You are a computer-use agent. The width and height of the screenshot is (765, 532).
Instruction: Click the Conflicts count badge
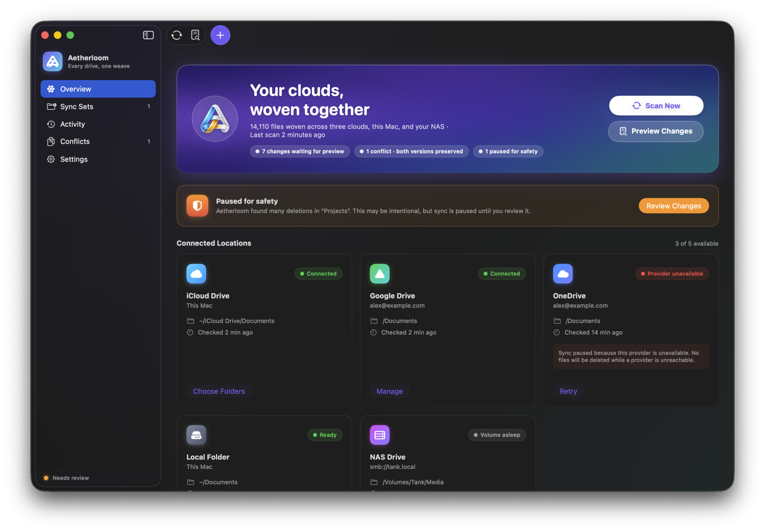click(x=149, y=141)
